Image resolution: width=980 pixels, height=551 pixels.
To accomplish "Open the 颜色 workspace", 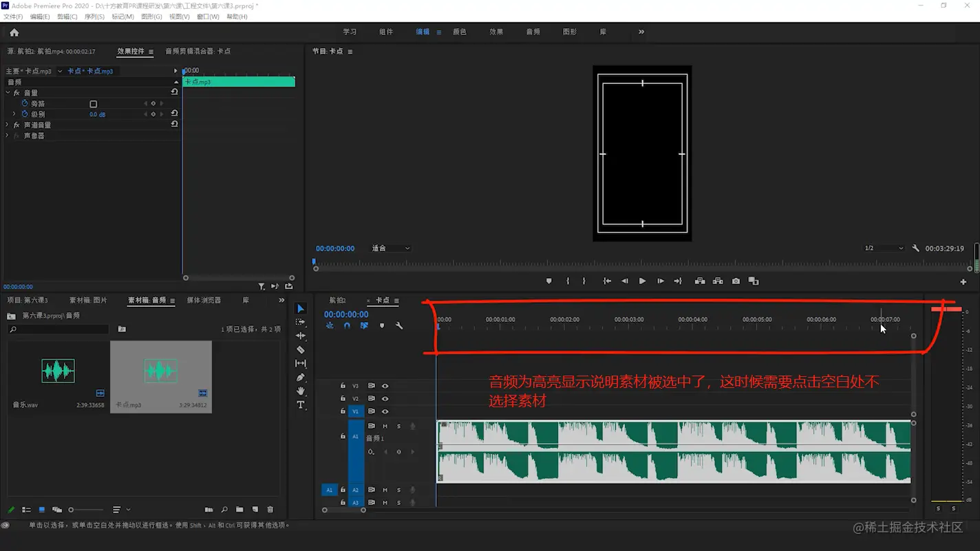I will pyautogui.click(x=460, y=32).
